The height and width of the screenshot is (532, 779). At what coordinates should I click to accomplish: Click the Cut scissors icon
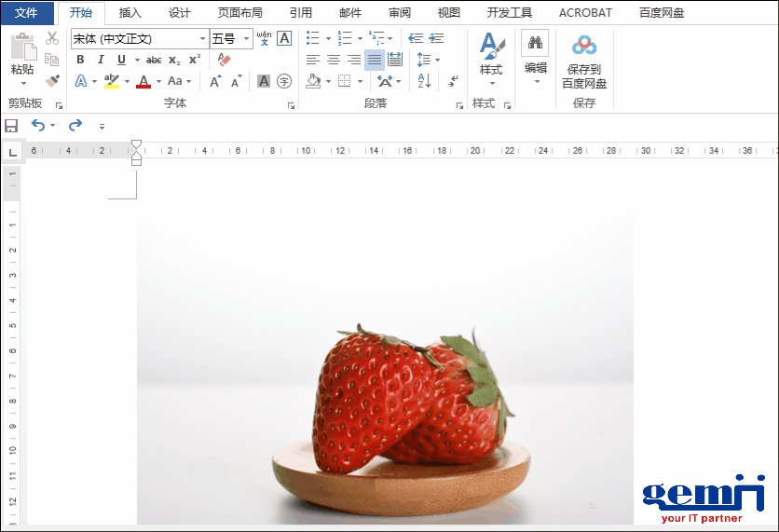[52, 38]
